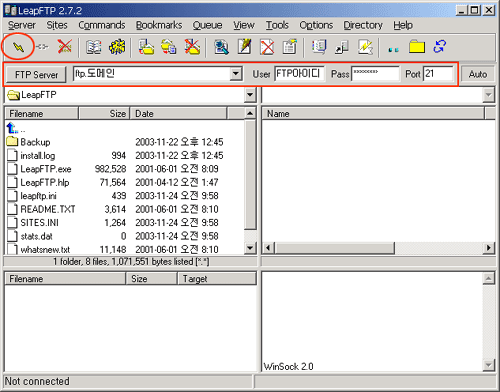Sort local files by Date header

(178, 114)
